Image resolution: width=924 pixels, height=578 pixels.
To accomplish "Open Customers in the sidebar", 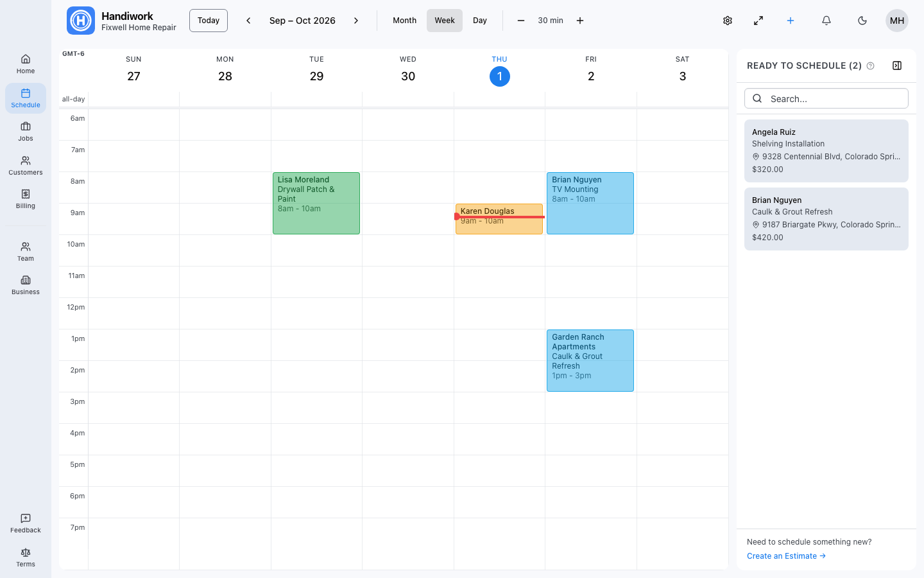I will 26,166.
